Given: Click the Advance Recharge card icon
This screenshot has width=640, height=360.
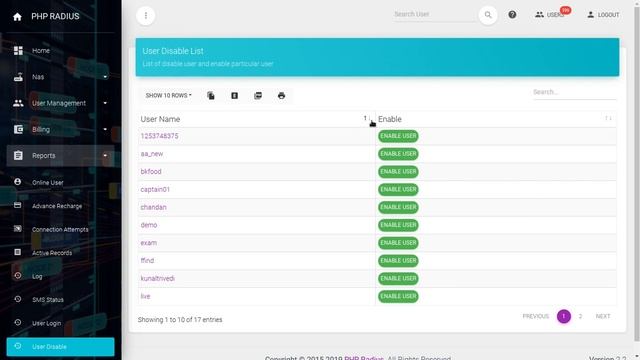Looking at the screenshot, I should 18,205.
